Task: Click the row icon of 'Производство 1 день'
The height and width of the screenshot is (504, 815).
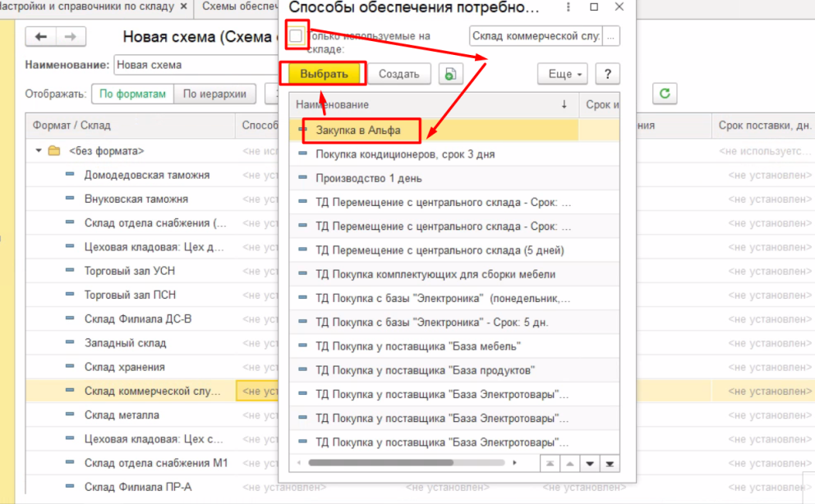Action: click(x=302, y=177)
